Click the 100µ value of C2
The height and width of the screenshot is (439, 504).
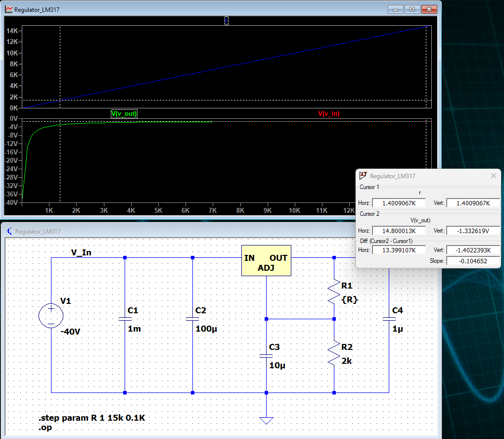coord(206,329)
